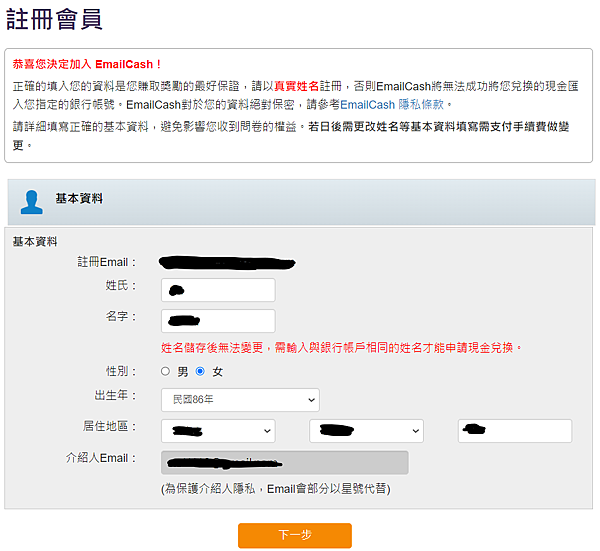Click the 居住地區： label
Image resolution: width=600 pixels, height=551 pixels.
coord(110,426)
